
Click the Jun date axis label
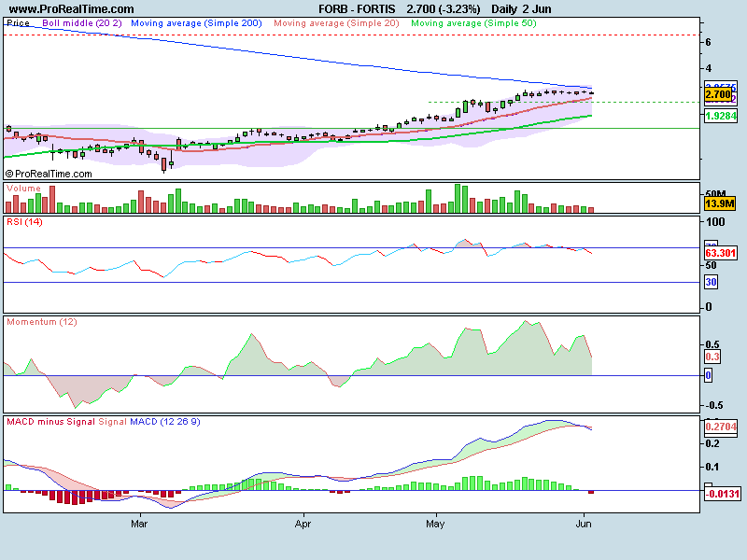pyautogui.click(x=584, y=524)
